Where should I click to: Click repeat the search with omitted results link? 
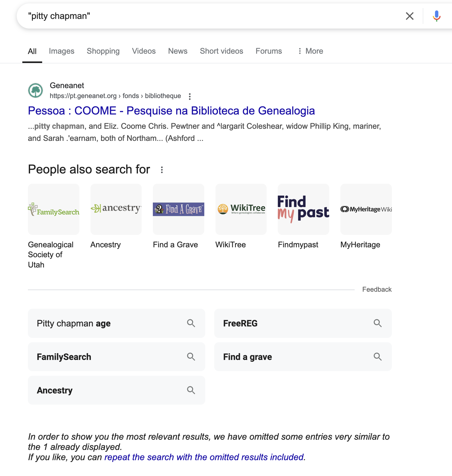pos(205,457)
